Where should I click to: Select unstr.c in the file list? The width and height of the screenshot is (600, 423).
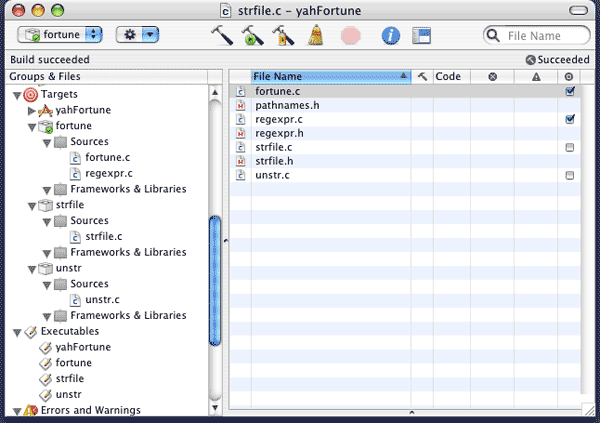tap(271, 175)
